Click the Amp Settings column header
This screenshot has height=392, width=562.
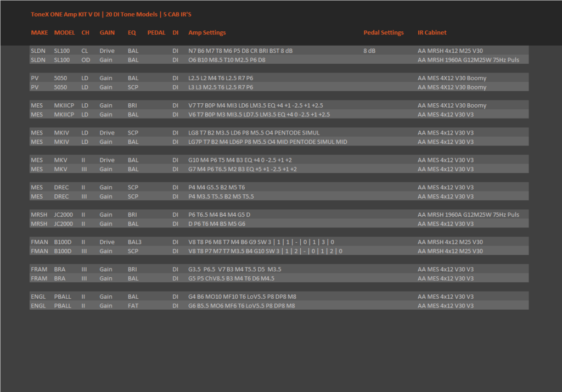[x=207, y=32]
